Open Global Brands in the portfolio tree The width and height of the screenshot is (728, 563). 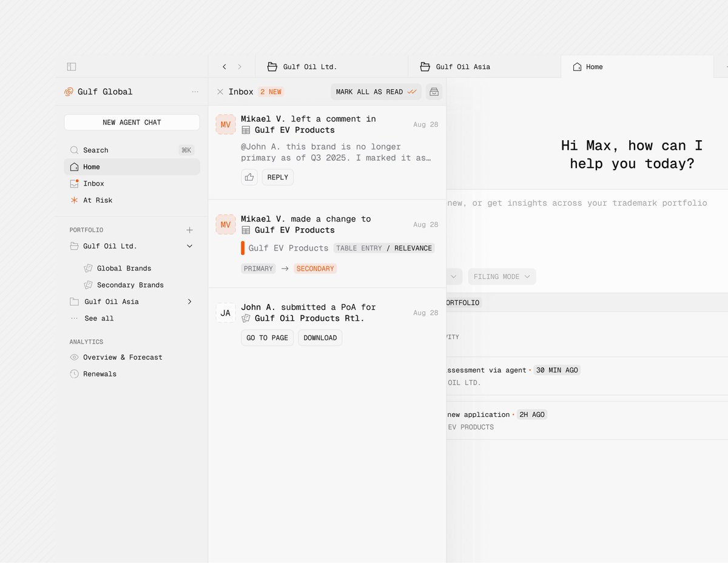(124, 268)
